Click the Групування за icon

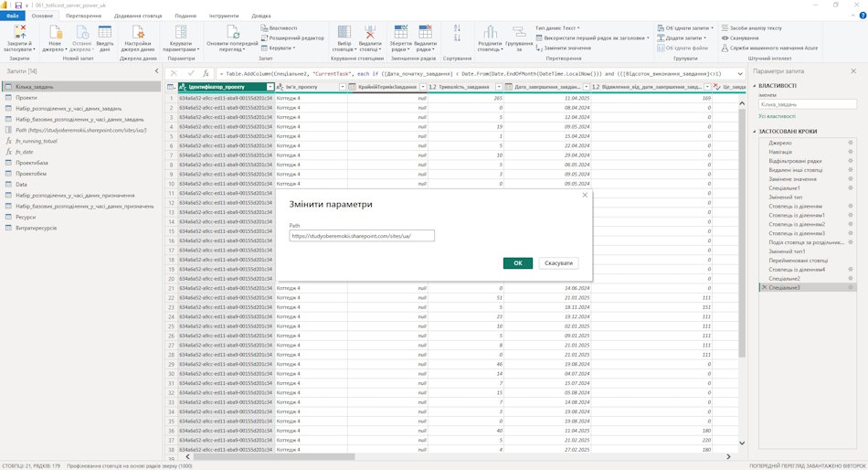coord(519,32)
